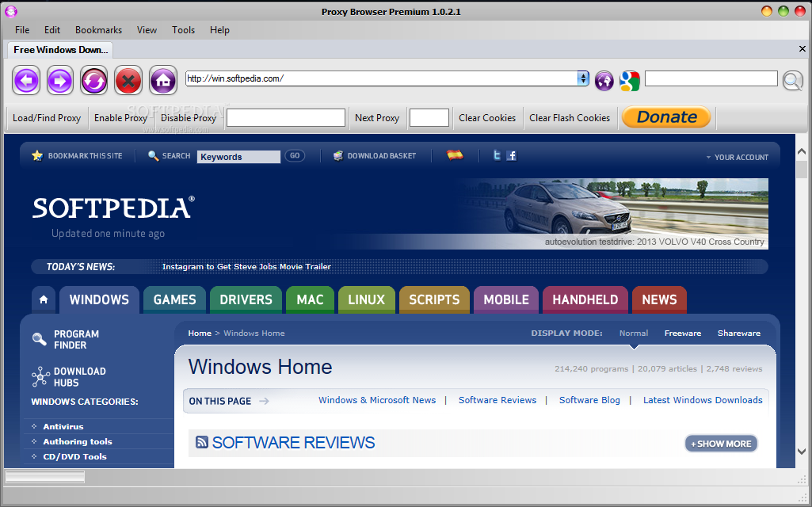
Task: Click the RSS feed icon beside Software Reviews
Action: (x=202, y=442)
